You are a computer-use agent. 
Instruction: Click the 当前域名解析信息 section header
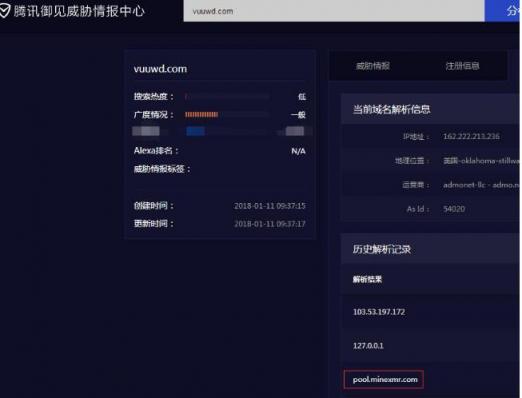tap(430, 109)
